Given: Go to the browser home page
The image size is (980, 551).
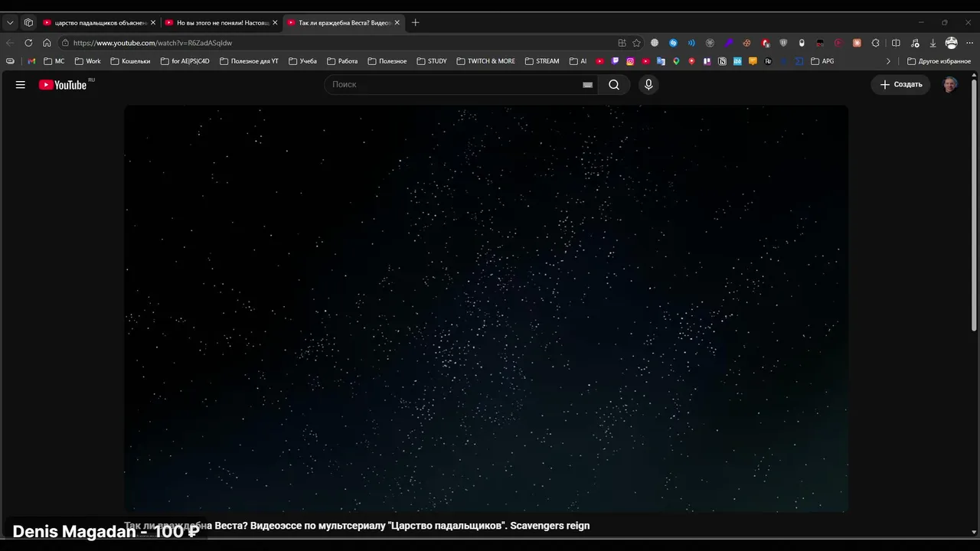Looking at the screenshot, I should pos(47,43).
